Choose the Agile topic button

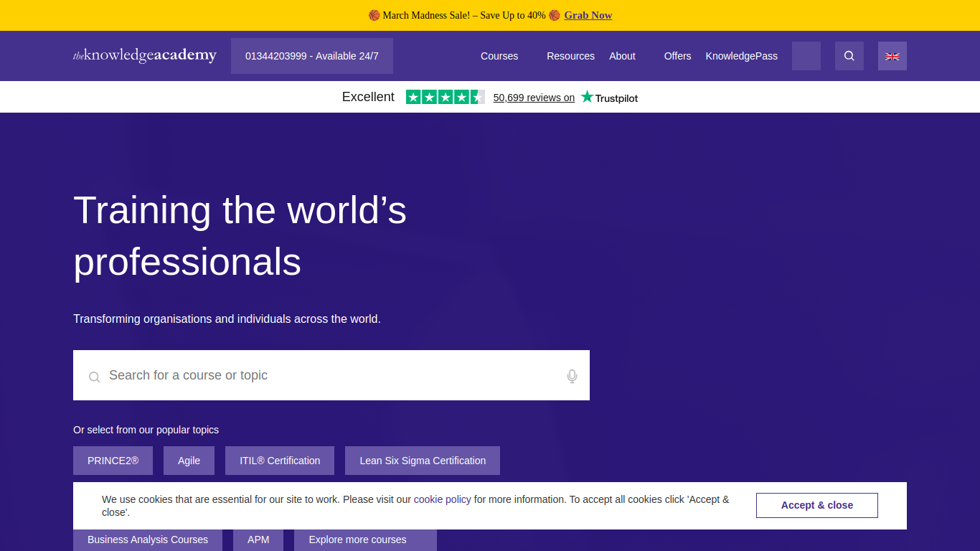pyautogui.click(x=189, y=461)
